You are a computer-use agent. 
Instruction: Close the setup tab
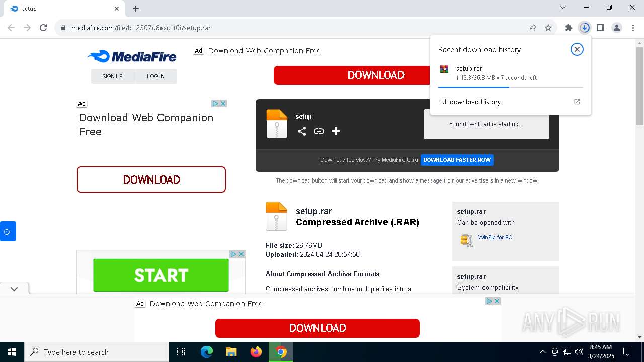point(116,8)
